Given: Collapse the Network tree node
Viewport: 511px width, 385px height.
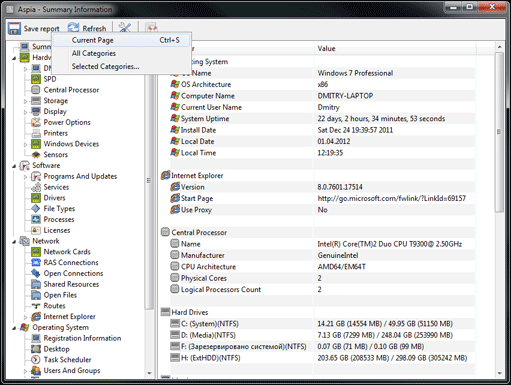Looking at the screenshot, I should pos(14,241).
